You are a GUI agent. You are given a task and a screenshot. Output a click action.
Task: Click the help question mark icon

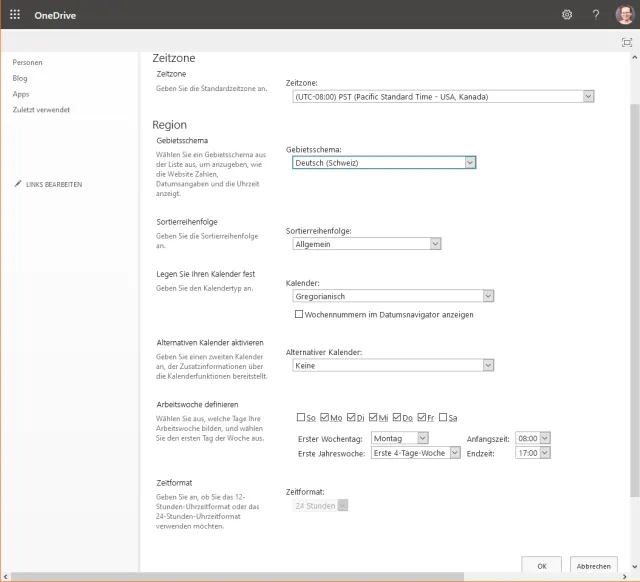pos(596,15)
